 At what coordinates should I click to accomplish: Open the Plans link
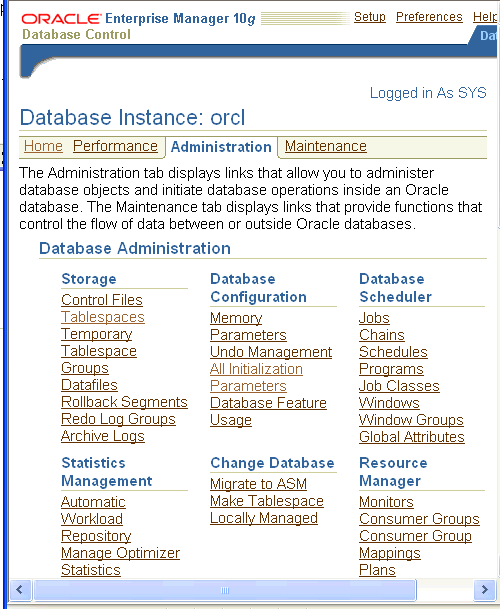click(x=377, y=571)
